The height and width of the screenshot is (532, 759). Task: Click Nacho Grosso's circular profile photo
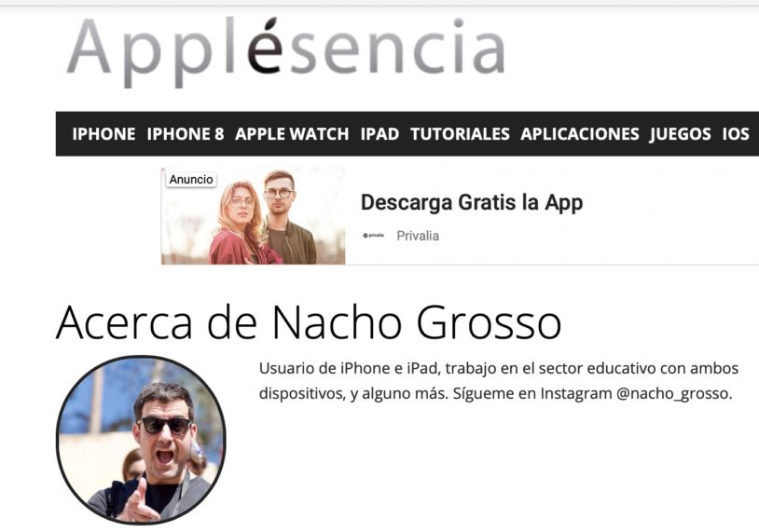point(141,440)
